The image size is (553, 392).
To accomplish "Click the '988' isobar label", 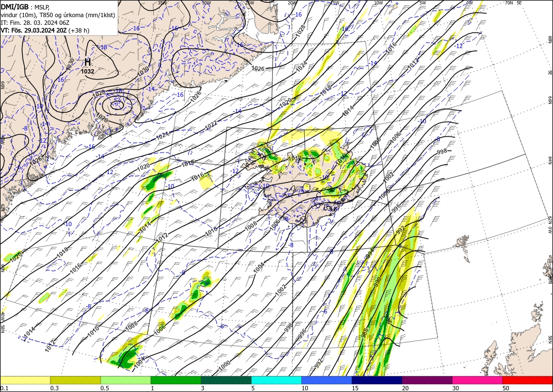I will pyautogui.click(x=364, y=333).
